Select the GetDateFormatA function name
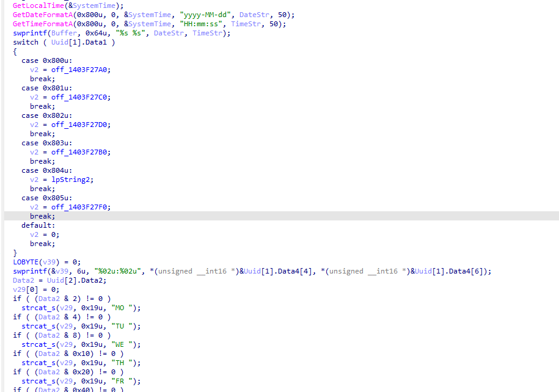Viewport: 559px width, 392px height. coord(43,15)
